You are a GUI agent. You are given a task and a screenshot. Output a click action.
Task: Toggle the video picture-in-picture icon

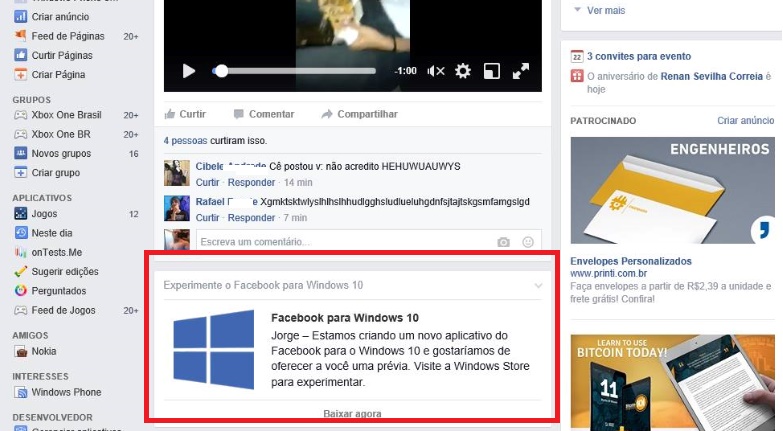point(491,71)
